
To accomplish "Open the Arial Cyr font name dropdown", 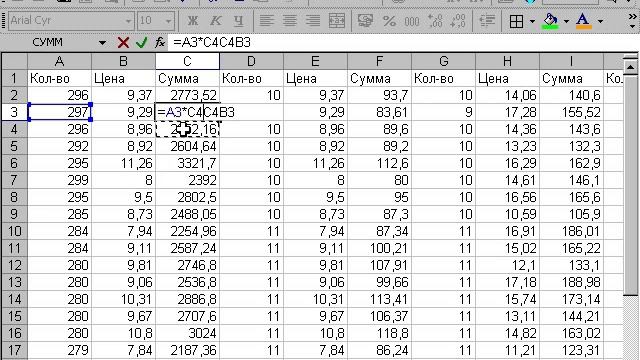I will (x=128, y=21).
